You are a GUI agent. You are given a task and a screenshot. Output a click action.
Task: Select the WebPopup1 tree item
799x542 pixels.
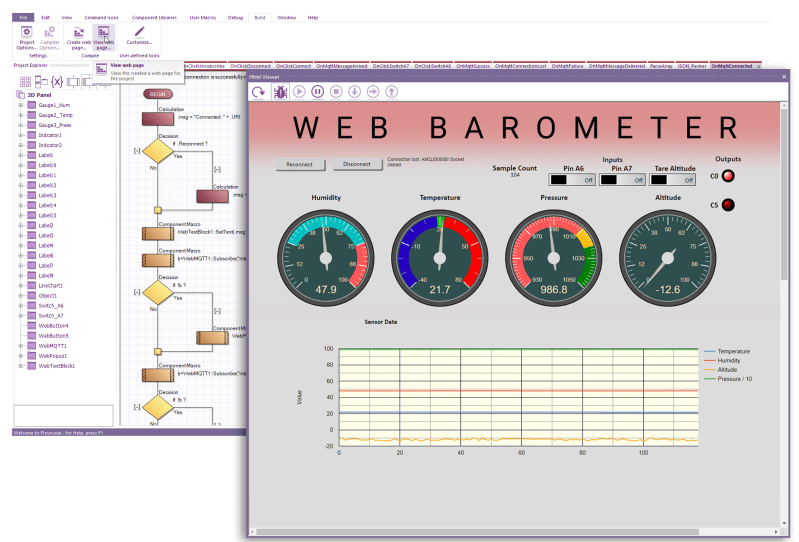click(x=52, y=356)
